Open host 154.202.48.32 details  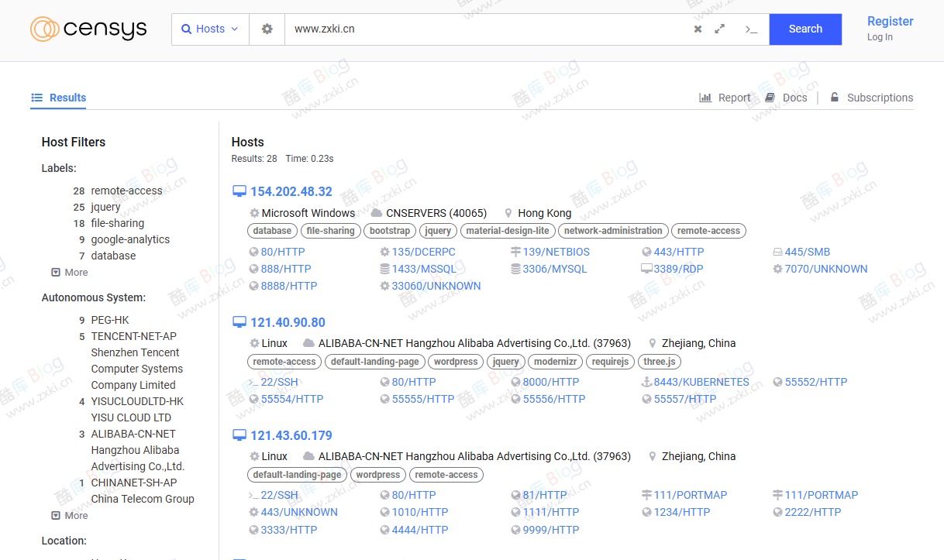tap(291, 192)
